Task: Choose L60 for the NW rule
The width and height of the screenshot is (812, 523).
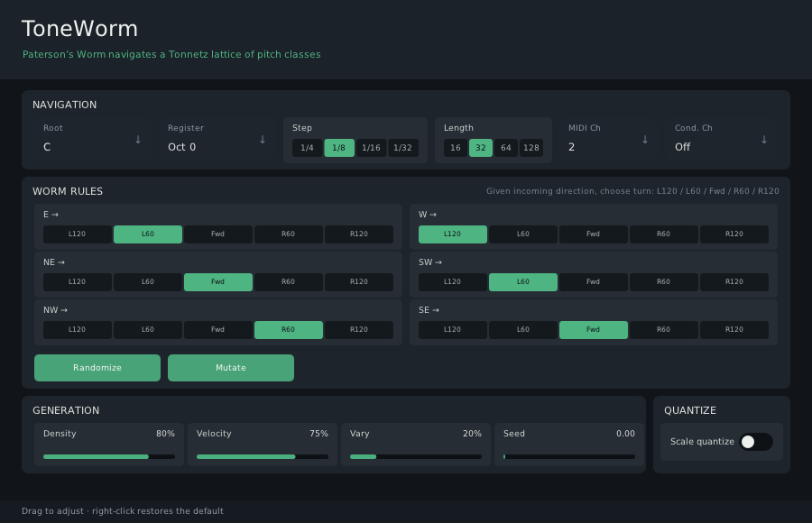Action: [148, 329]
